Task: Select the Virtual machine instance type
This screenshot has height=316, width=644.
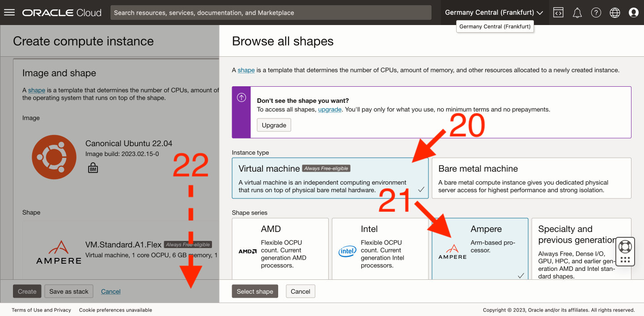Action: pos(330,178)
